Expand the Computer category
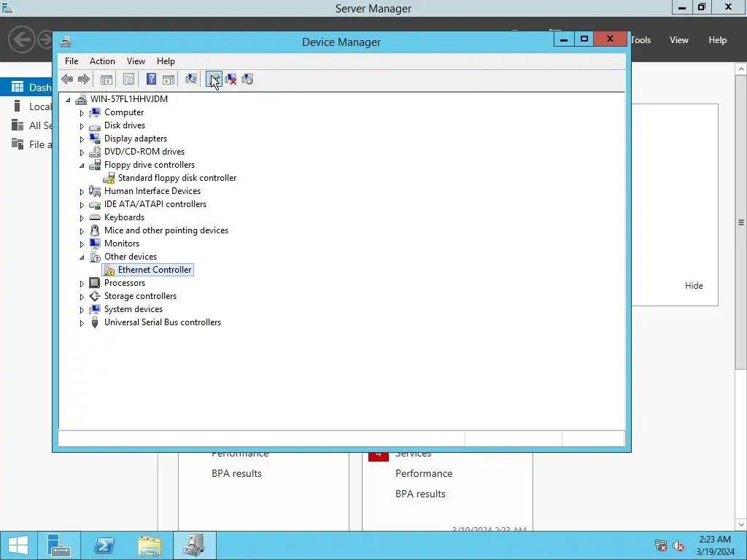The image size is (747, 560). coord(82,113)
